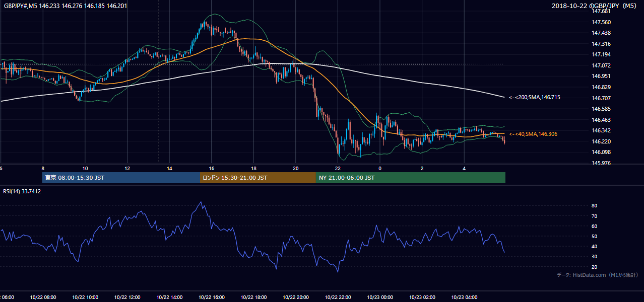644x302 pixels.
Task: Click the 10/23 02:00 time axis label
Action: coord(422,297)
